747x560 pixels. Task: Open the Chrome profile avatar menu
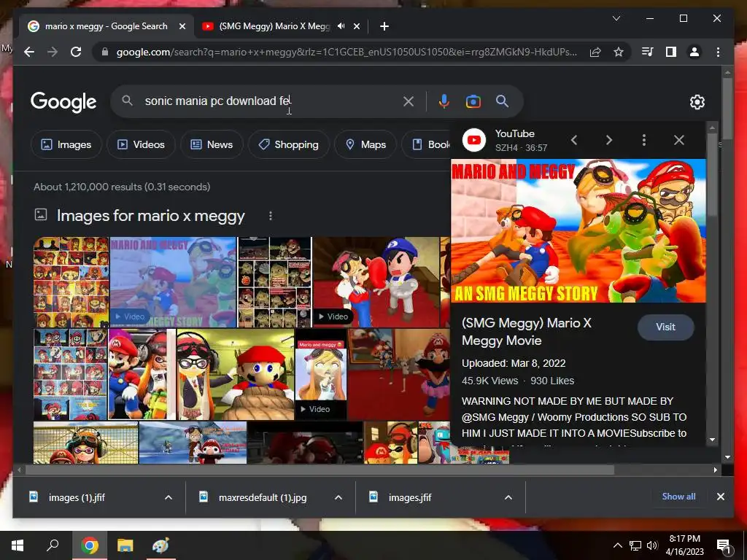[x=694, y=52]
